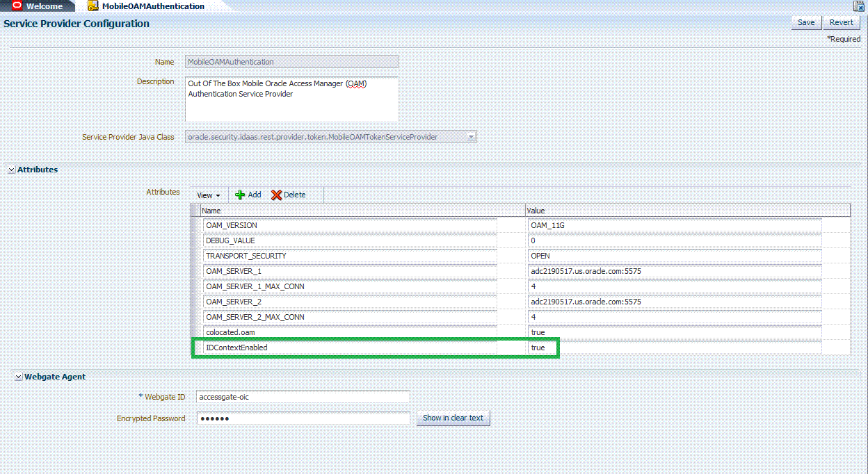868x474 pixels.
Task: Click the Attributes section title
Action: [38, 170]
